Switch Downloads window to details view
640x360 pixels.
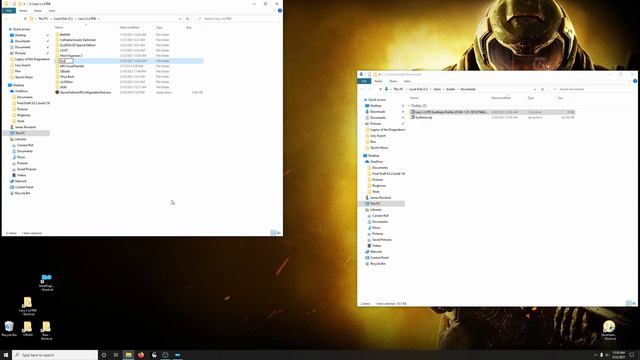(629, 303)
